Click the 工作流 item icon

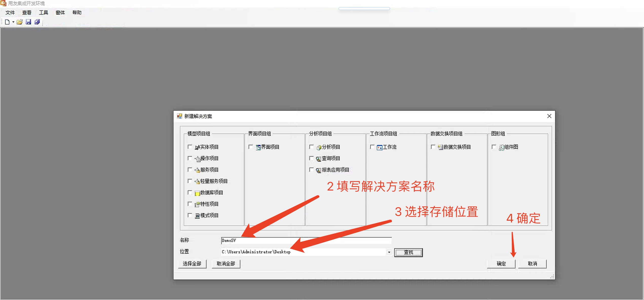[380, 147]
